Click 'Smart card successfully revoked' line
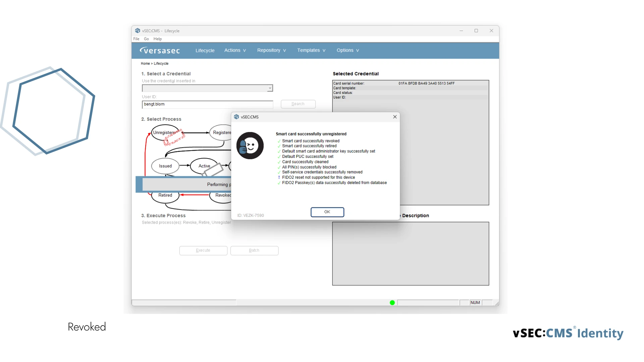Viewport: 644px width, 362px height. click(x=311, y=141)
